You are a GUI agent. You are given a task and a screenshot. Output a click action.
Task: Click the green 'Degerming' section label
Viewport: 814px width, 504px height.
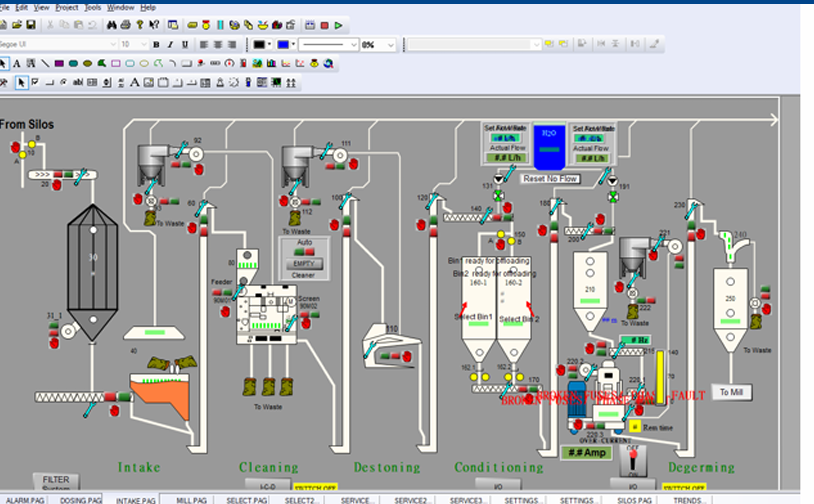pyautogui.click(x=701, y=467)
